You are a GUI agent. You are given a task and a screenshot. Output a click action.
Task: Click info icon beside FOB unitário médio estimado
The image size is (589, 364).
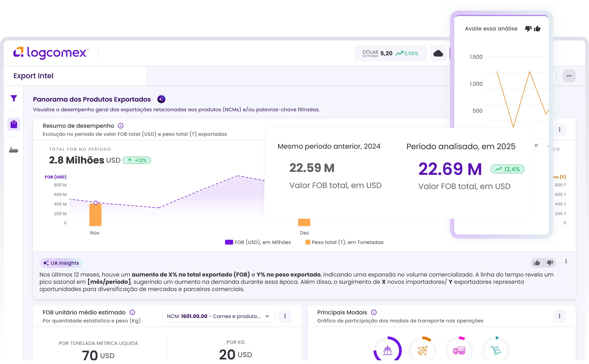point(132,312)
